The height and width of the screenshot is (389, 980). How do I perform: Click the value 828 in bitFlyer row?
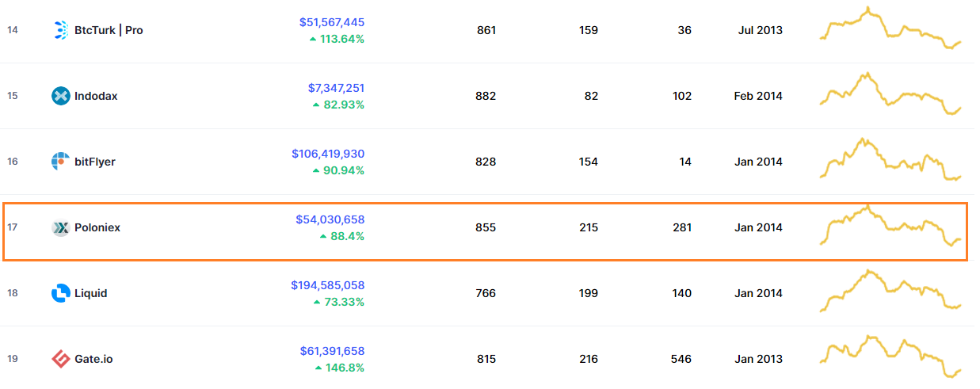(x=486, y=162)
